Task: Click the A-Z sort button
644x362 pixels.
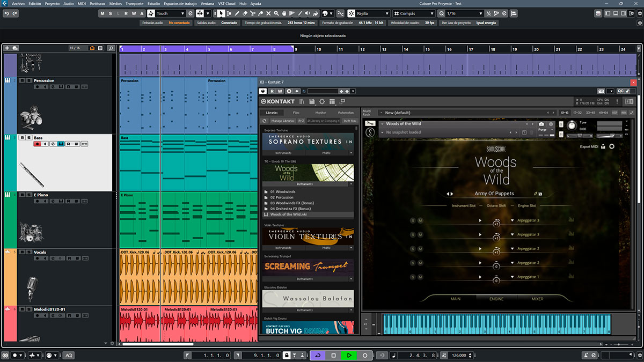Action: (x=301, y=121)
